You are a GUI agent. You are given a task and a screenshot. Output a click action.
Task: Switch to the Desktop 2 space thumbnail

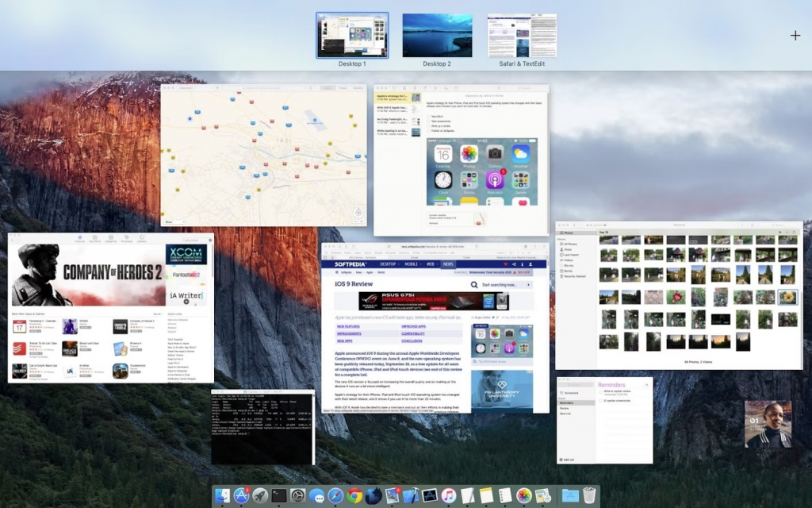coord(437,36)
